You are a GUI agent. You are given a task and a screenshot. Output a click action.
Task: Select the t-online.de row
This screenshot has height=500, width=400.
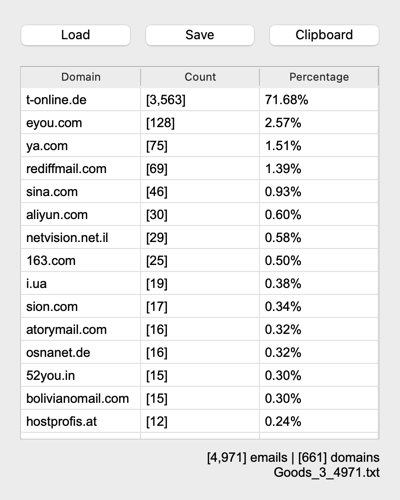(200, 100)
